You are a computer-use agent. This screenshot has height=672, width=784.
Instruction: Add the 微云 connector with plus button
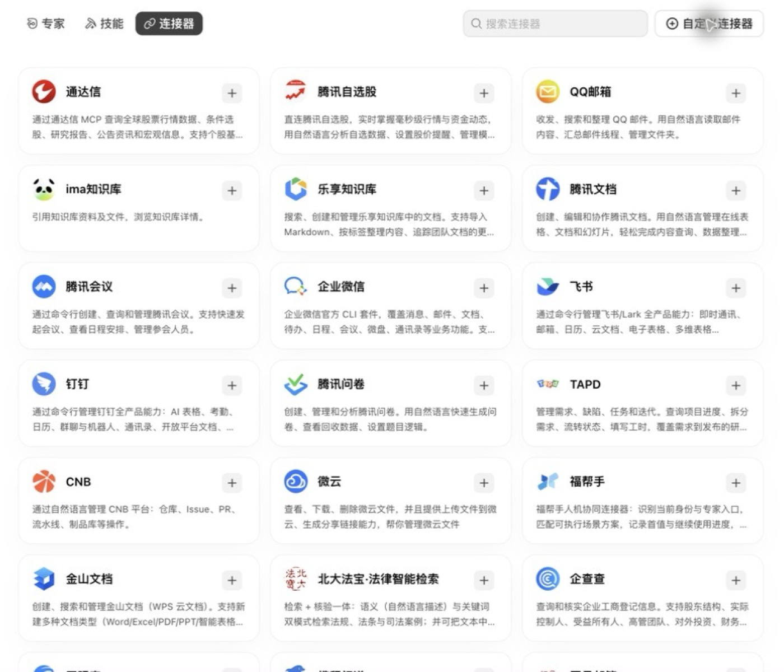484,483
